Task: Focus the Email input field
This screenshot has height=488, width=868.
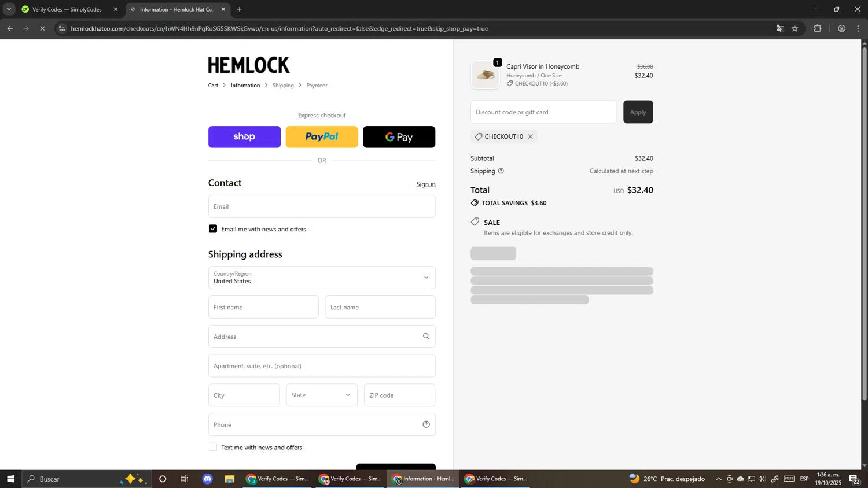Action: 322,206
